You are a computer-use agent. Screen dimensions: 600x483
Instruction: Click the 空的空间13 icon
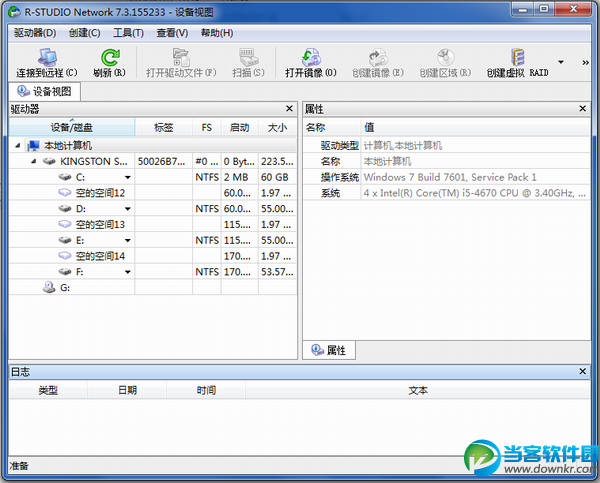coord(65,224)
